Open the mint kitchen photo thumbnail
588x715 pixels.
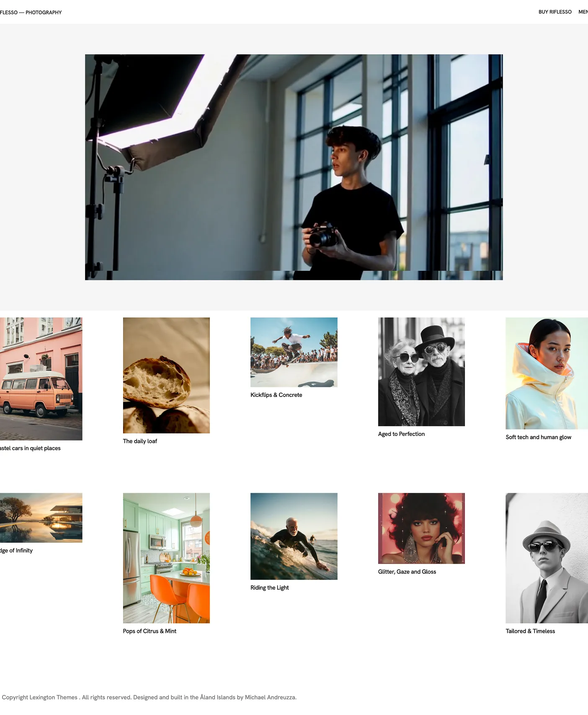click(x=166, y=558)
